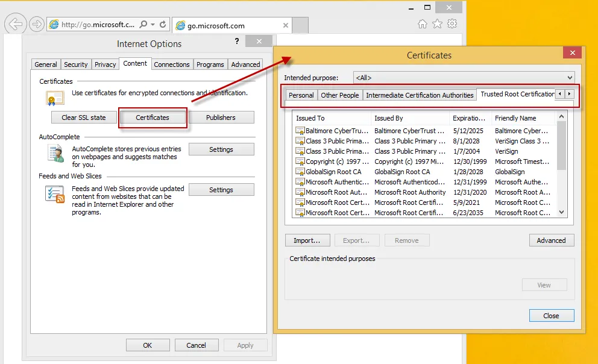Screen dimensions: 598x364
Task: Click the Certificates button in Internet Options
Action: pos(153,118)
